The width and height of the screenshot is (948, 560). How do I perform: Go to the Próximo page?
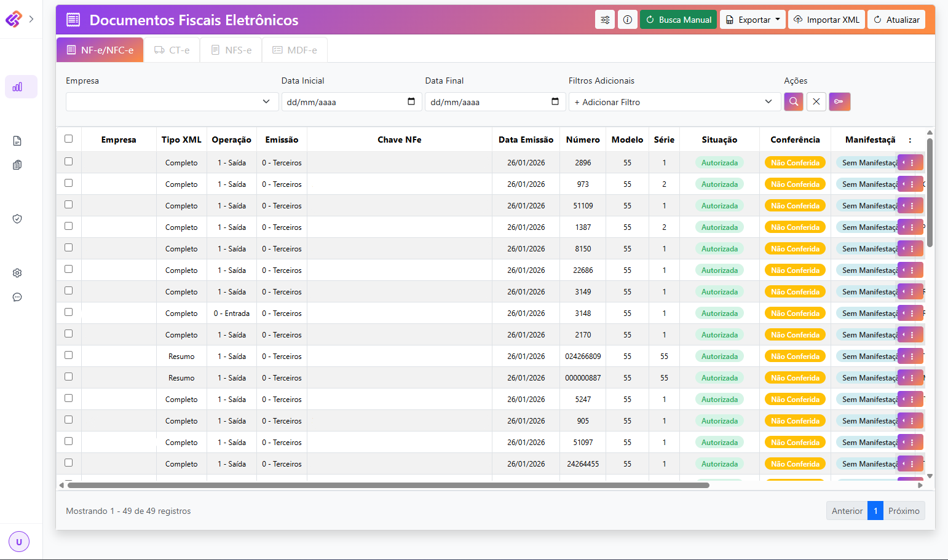click(904, 511)
